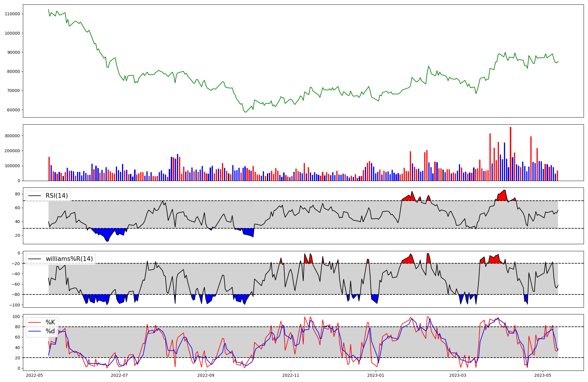The width and height of the screenshot is (588, 382).
Task: Click the red %K line swatch in legend
Action: [x=34, y=322]
